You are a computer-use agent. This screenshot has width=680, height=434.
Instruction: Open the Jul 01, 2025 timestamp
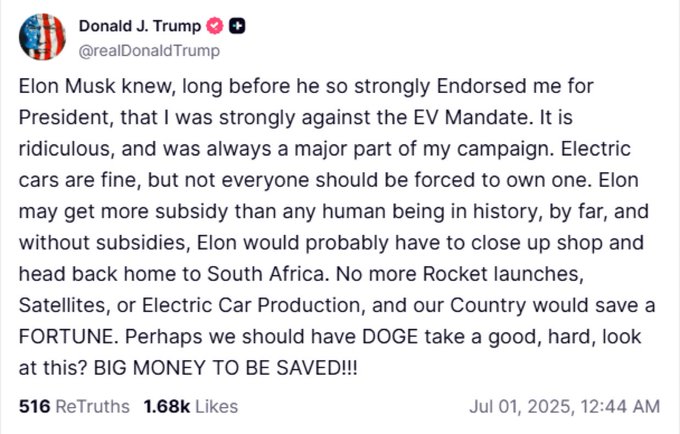pos(564,407)
